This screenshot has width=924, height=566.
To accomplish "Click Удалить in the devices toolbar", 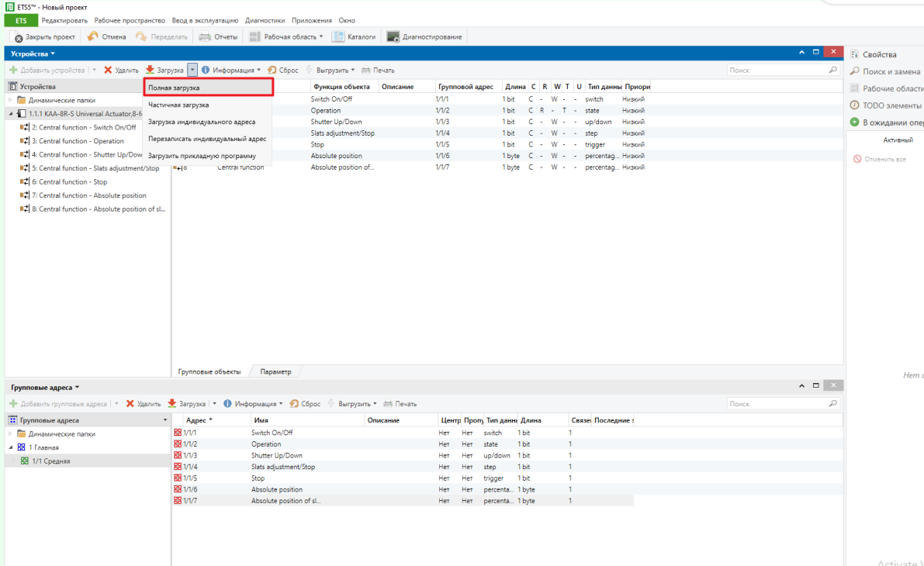I will (x=121, y=70).
